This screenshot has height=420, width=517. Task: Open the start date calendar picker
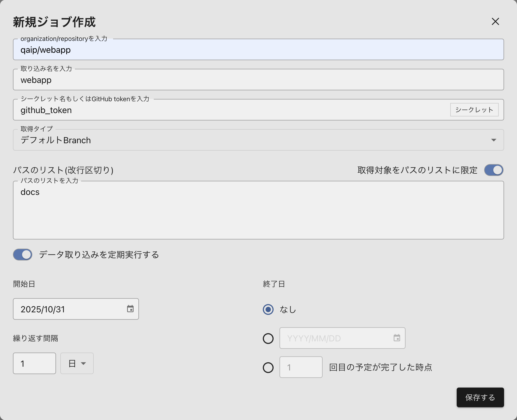coord(130,309)
